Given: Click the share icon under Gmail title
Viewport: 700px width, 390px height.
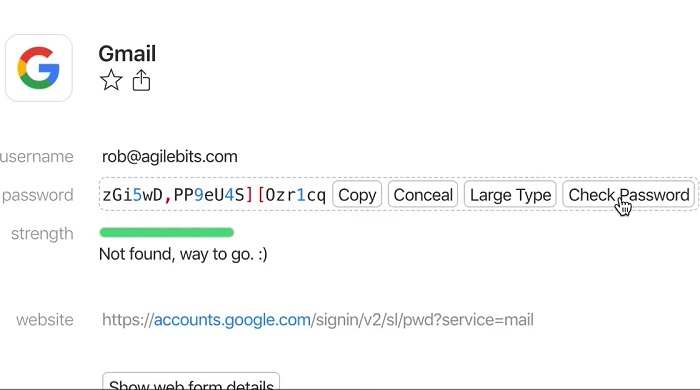Looking at the screenshot, I should coord(141,80).
